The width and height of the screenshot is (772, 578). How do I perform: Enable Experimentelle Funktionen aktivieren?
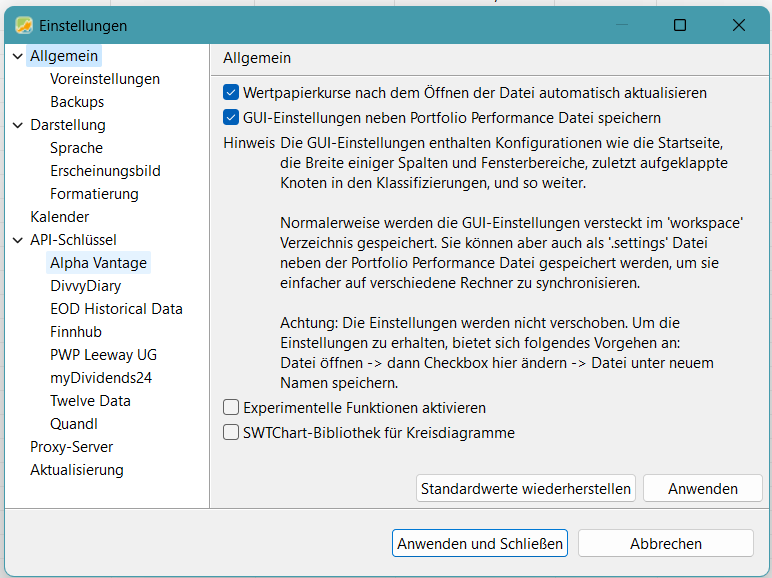pos(231,407)
